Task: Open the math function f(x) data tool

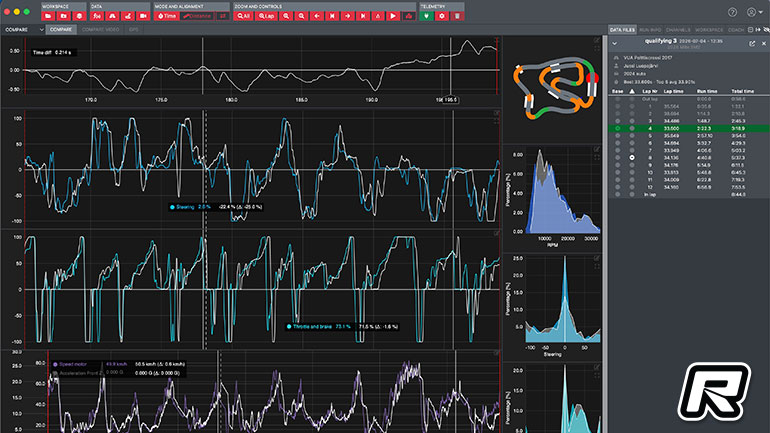Action: coord(97,16)
